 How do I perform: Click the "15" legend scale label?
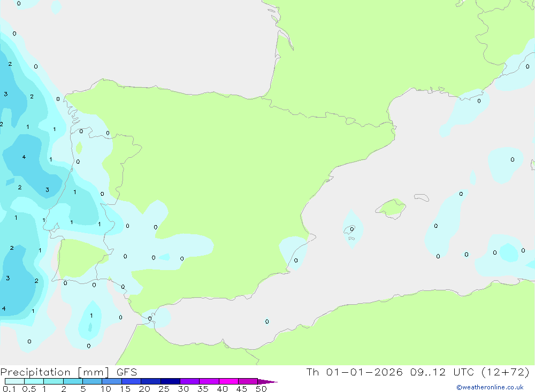(125, 389)
